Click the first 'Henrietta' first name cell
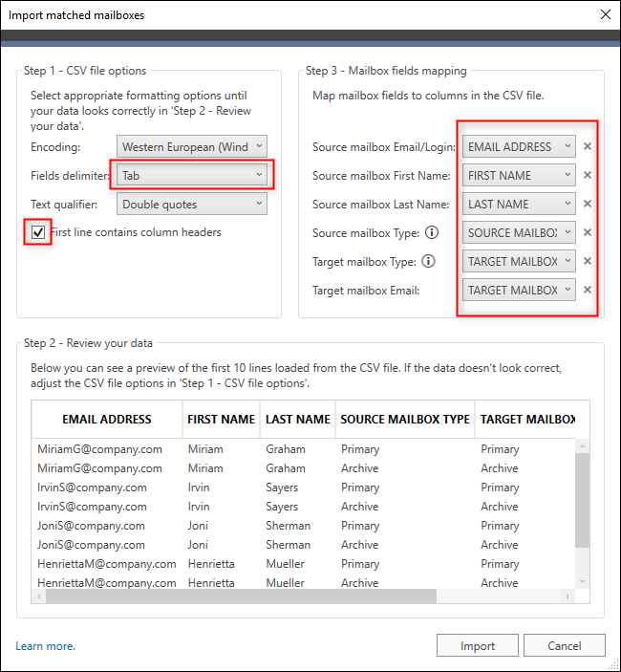The image size is (621, 672). [x=211, y=564]
